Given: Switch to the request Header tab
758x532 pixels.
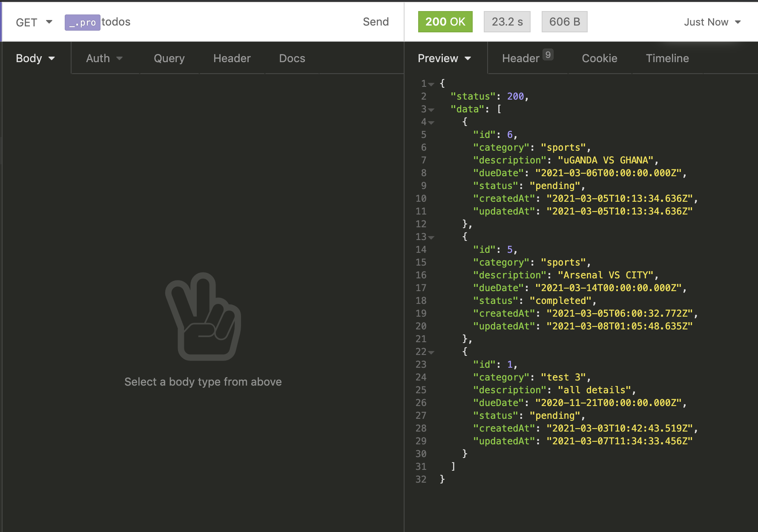Looking at the screenshot, I should (232, 58).
